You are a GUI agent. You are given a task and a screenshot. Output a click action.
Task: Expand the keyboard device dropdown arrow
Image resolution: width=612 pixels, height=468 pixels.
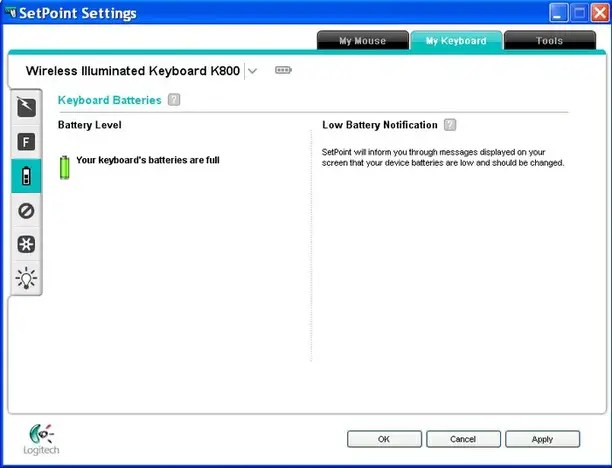tap(253, 71)
